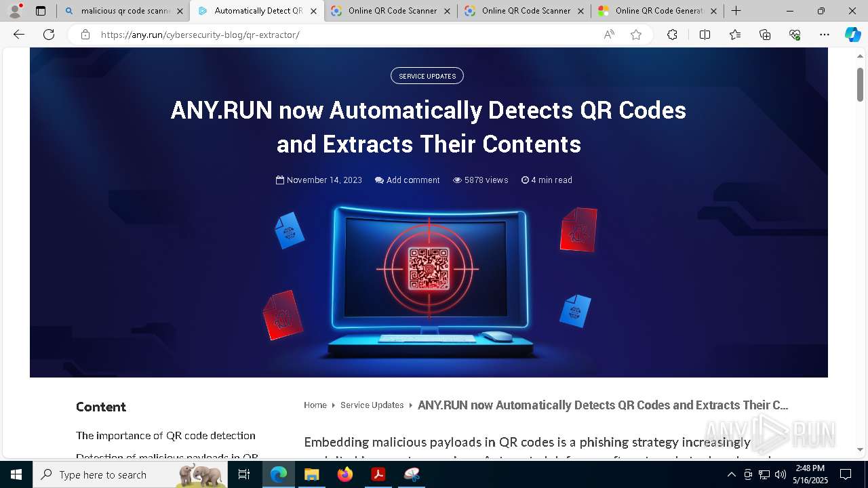Click the article title heading
This screenshot has width=868, height=488.
tap(429, 127)
